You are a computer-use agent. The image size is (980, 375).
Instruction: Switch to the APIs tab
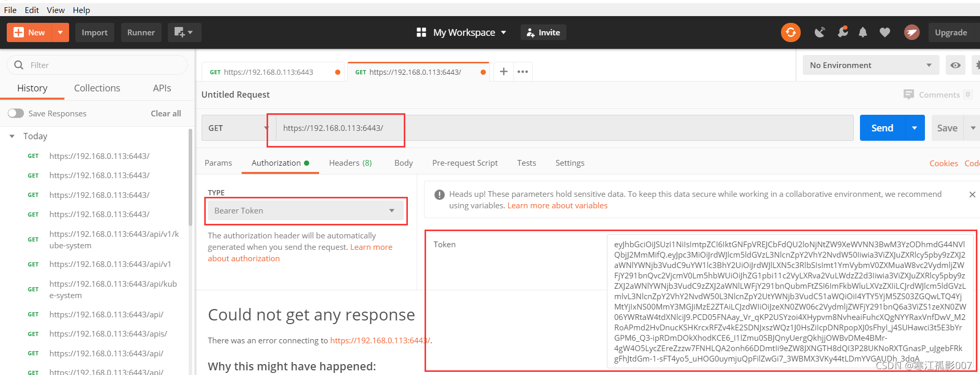click(162, 88)
